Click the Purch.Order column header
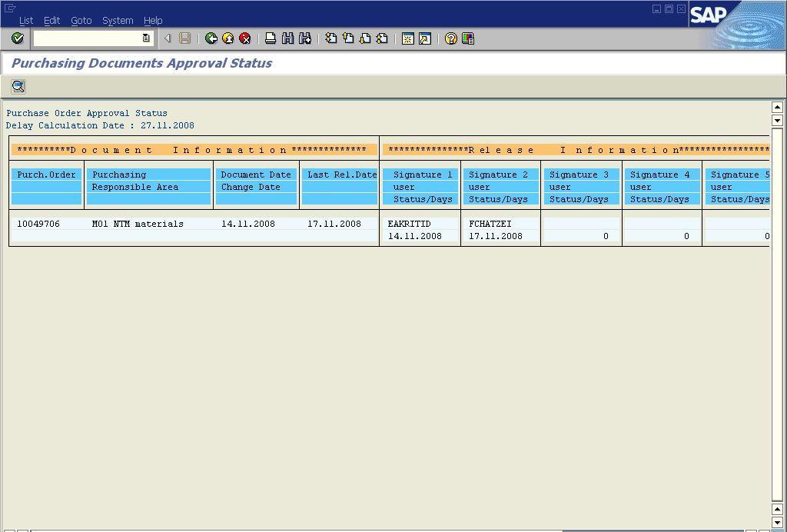The height and width of the screenshot is (532, 787). (46, 175)
